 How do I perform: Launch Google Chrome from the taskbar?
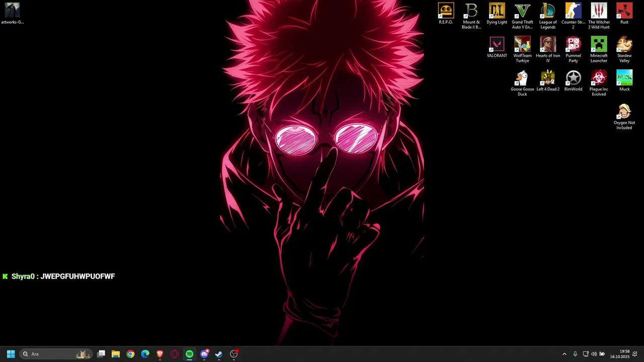(x=130, y=354)
